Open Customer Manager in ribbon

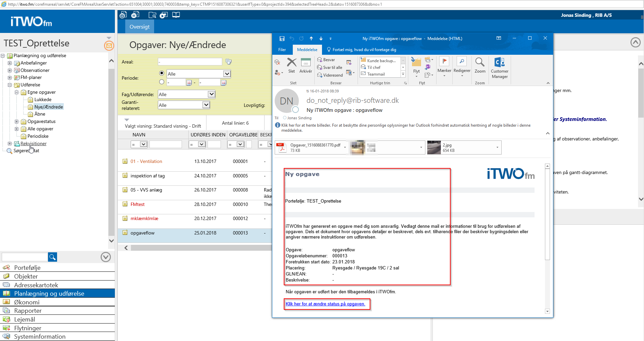tap(499, 63)
